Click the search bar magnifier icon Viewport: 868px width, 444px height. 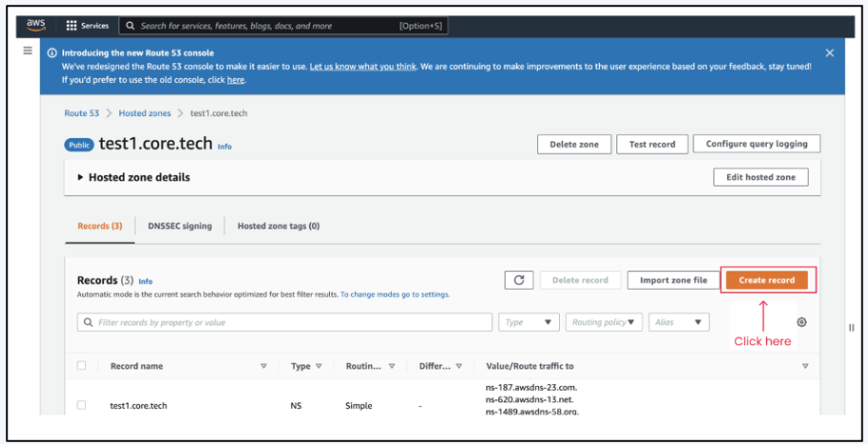click(130, 26)
